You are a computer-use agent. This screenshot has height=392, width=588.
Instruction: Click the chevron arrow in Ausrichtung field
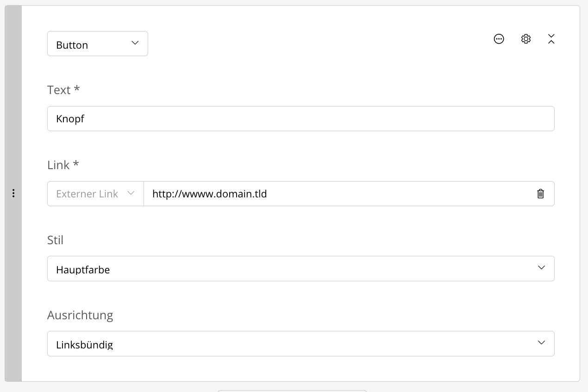click(x=541, y=343)
